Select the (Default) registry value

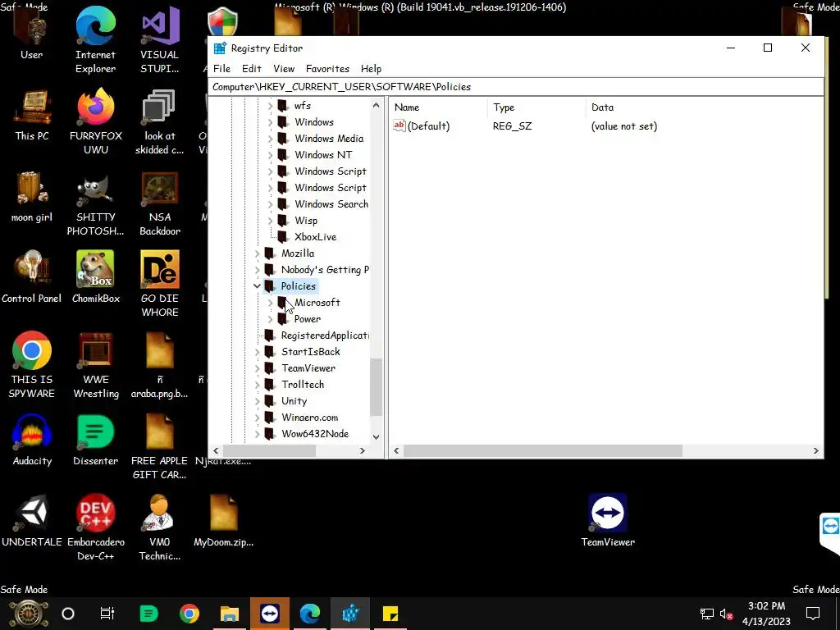(x=428, y=126)
